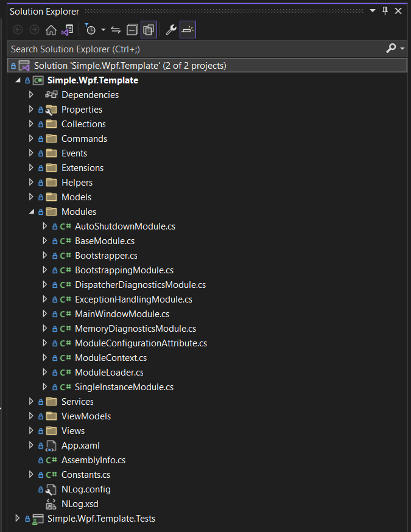This screenshot has width=411, height=532.
Task: Click the Forward navigation arrow
Action: tap(34, 30)
